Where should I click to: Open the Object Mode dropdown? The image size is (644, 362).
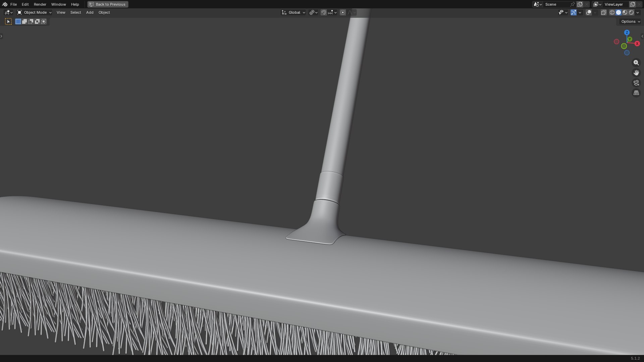pos(34,12)
